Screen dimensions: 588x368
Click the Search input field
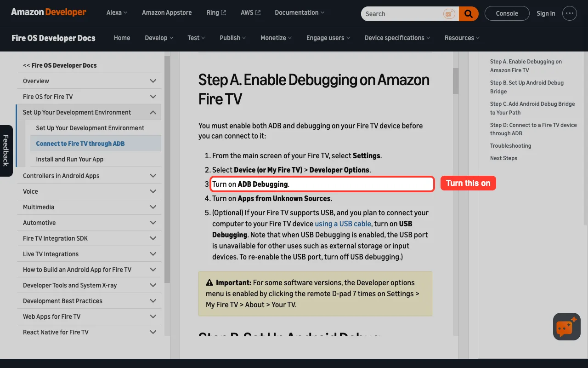[x=402, y=14]
